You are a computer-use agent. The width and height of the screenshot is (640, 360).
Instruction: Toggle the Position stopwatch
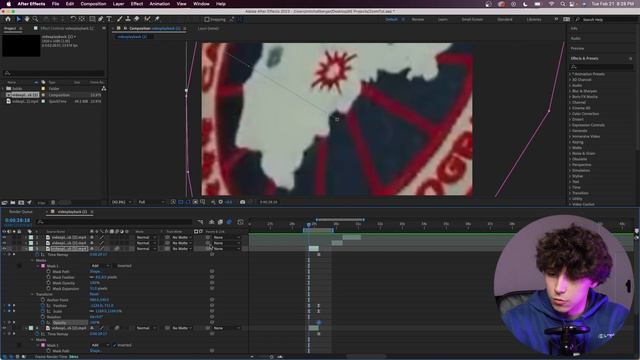[42, 305]
